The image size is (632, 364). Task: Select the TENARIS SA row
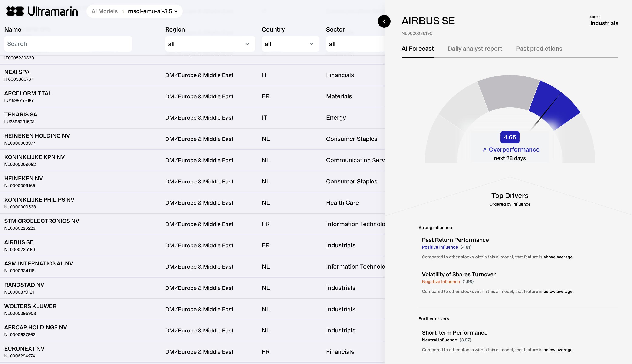click(x=192, y=118)
